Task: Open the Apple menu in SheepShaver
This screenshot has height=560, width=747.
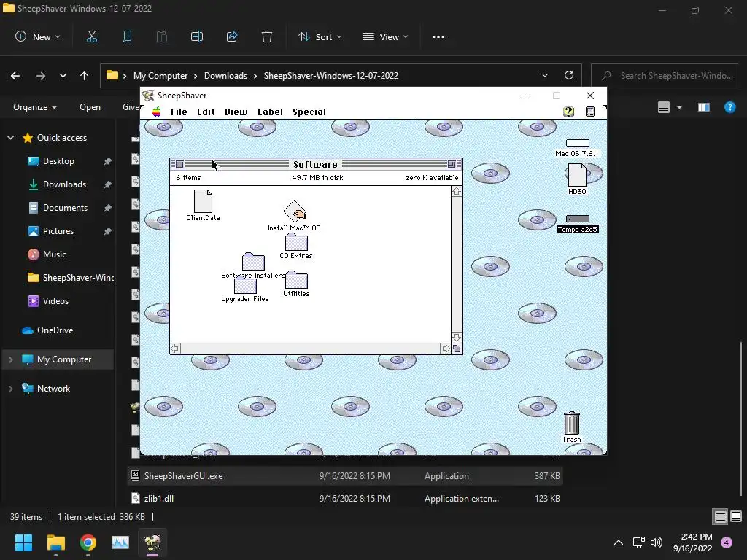Action: [x=156, y=112]
